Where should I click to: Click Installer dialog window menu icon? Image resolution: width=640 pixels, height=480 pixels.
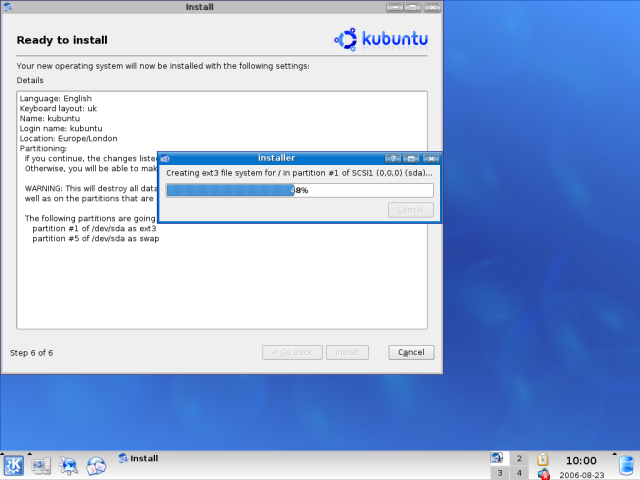tap(165, 158)
